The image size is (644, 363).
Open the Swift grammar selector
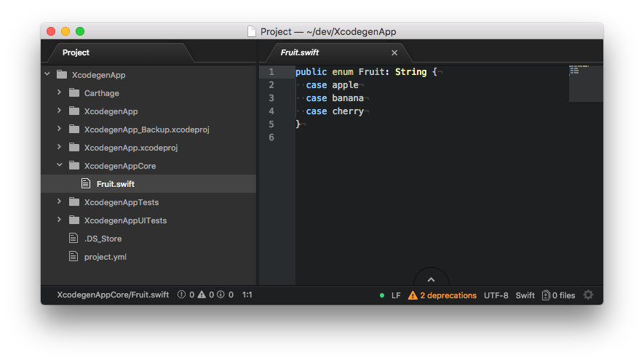[x=525, y=295]
